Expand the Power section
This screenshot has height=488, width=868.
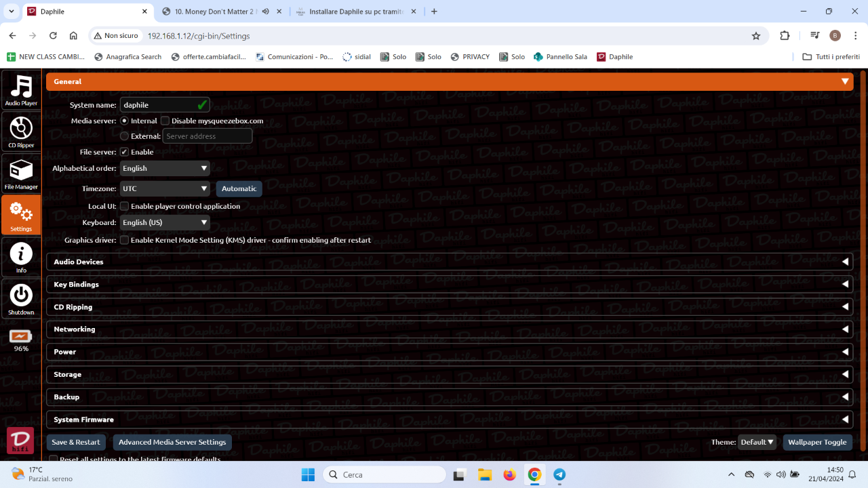450,352
